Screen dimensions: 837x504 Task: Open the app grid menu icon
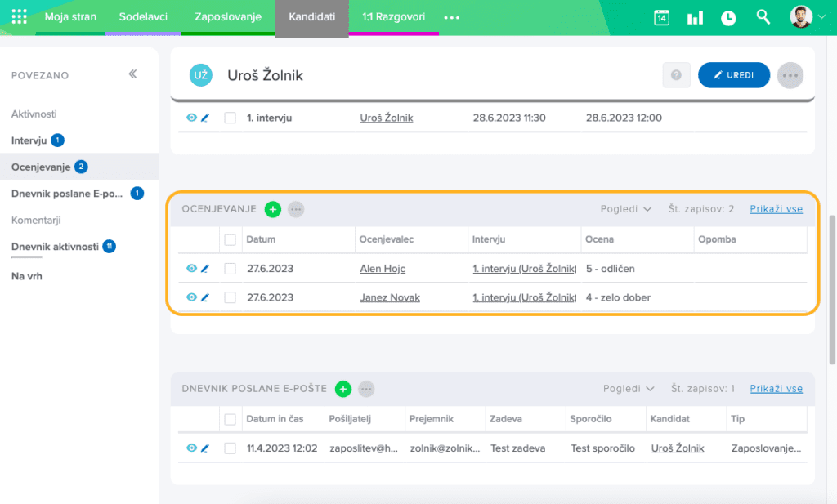19,17
